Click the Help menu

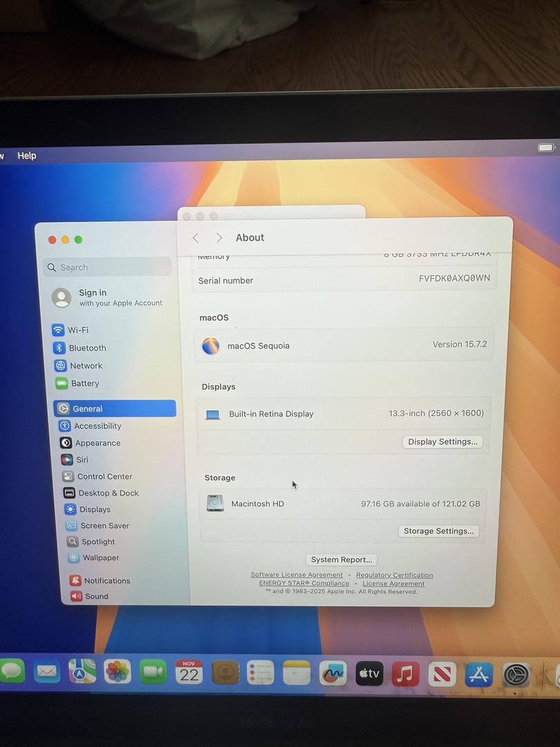[27, 156]
